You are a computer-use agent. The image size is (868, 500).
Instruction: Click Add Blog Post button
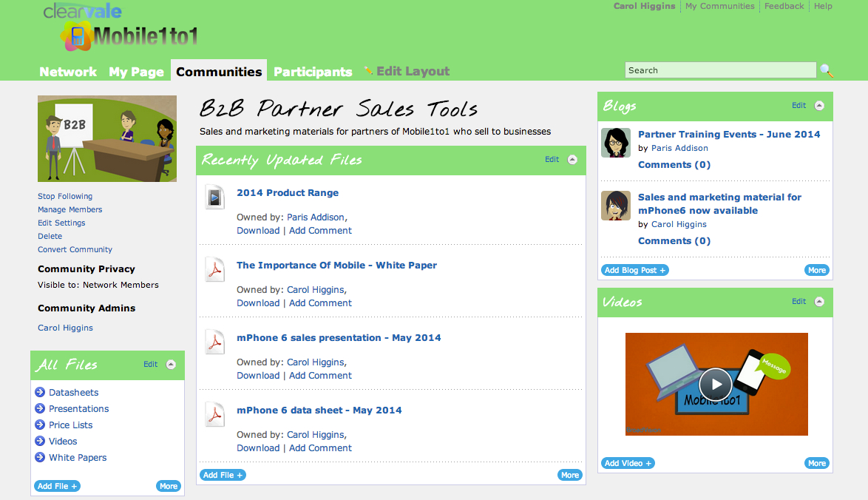click(635, 270)
